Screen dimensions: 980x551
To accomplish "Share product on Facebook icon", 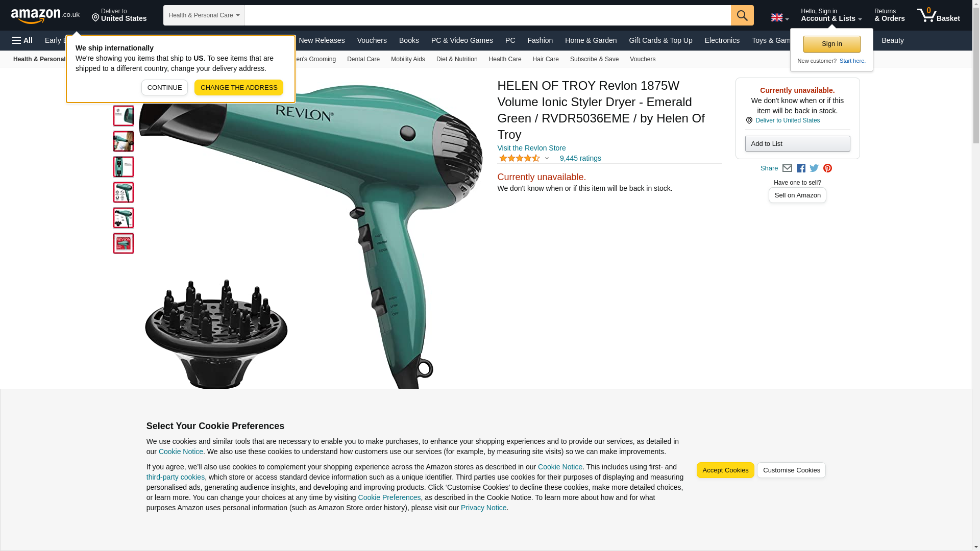I will (801, 168).
